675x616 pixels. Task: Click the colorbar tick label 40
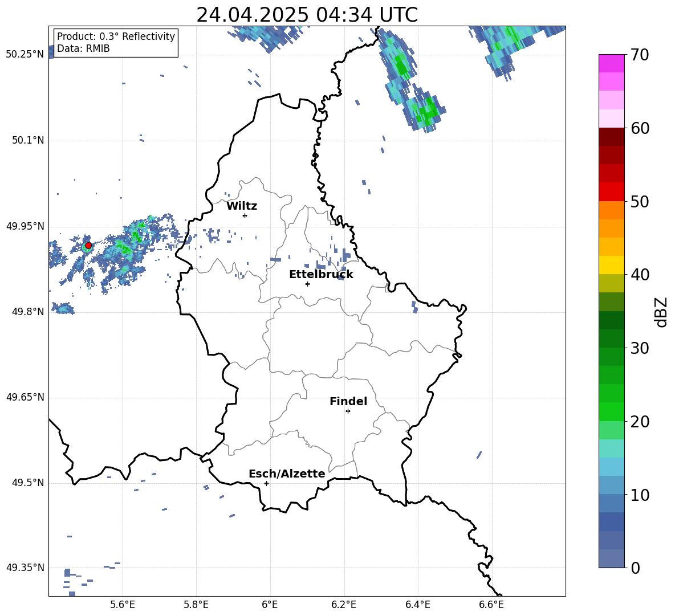[640, 275]
